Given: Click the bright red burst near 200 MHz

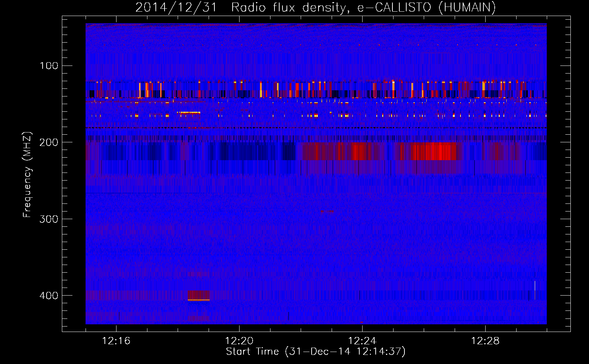Looking at the screenshot, I should point(433,151).
